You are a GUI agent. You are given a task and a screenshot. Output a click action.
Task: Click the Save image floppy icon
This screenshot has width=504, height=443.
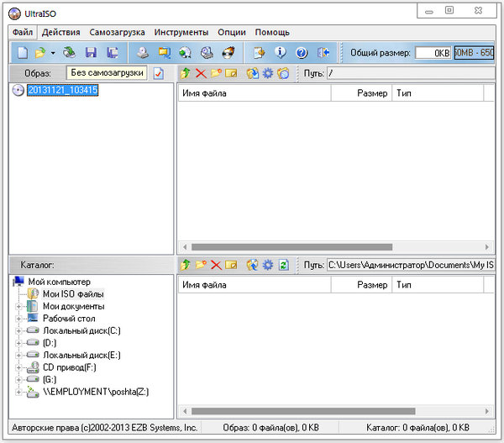click(91, 53)
